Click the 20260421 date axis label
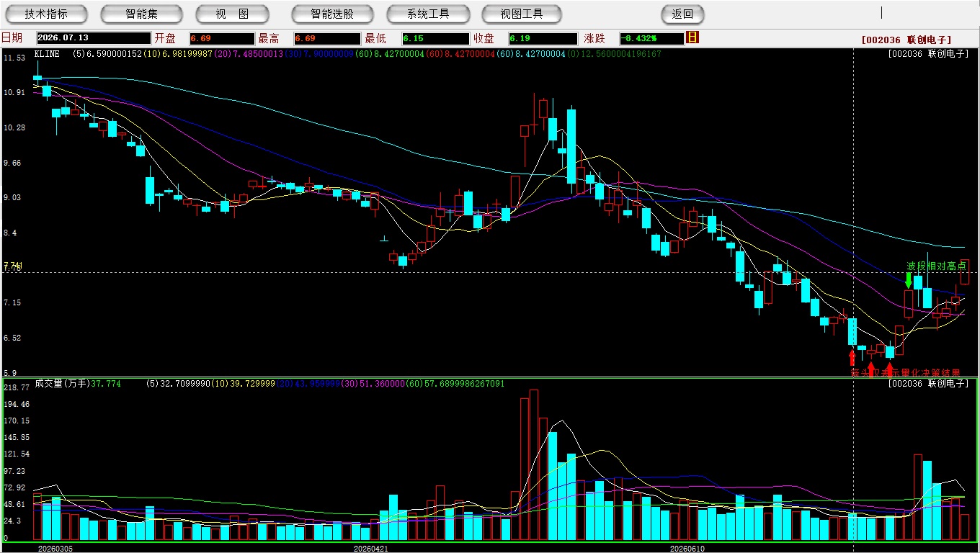 [371, 549]
